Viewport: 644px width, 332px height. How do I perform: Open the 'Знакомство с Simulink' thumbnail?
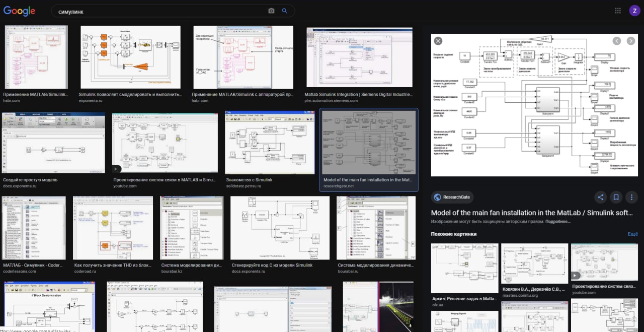[x=271, y=143]
